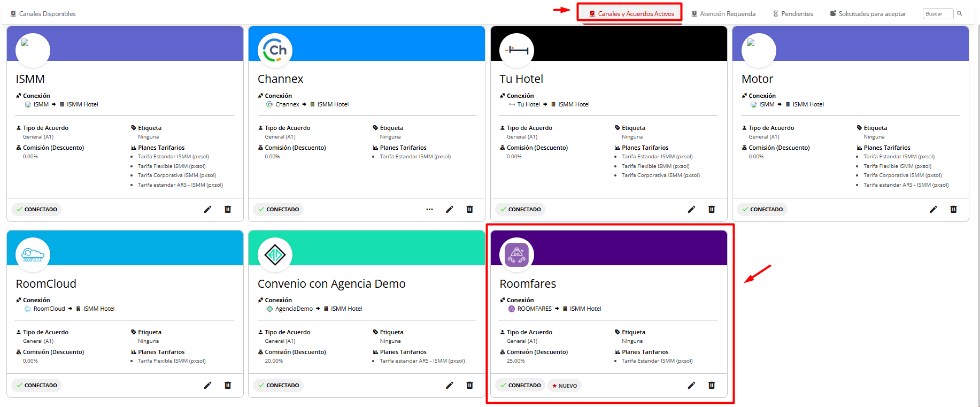This screenshot has height=407, width=980.
Task: Edit the Motor channel agreement
Action: click(933, 209)
